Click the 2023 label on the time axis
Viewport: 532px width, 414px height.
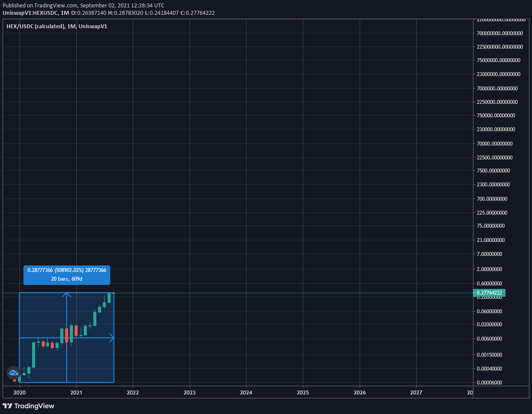click(x=190, y=393)
